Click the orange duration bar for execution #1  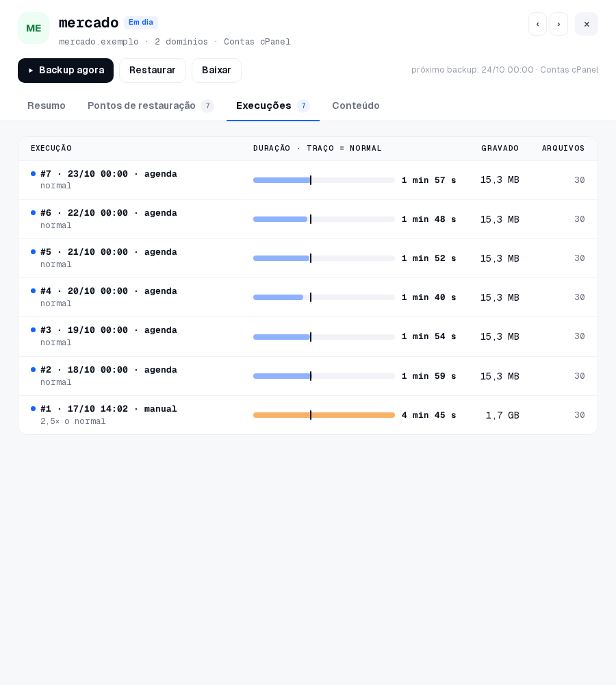coord(324,415)
